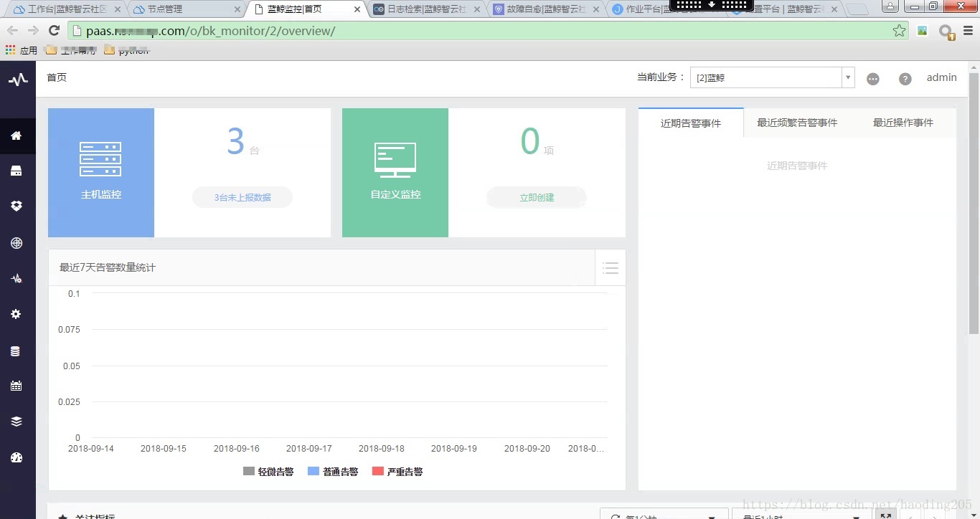The image size is (980, 519).
Task: Open the python bookmark folder
Action: (126, 50)
